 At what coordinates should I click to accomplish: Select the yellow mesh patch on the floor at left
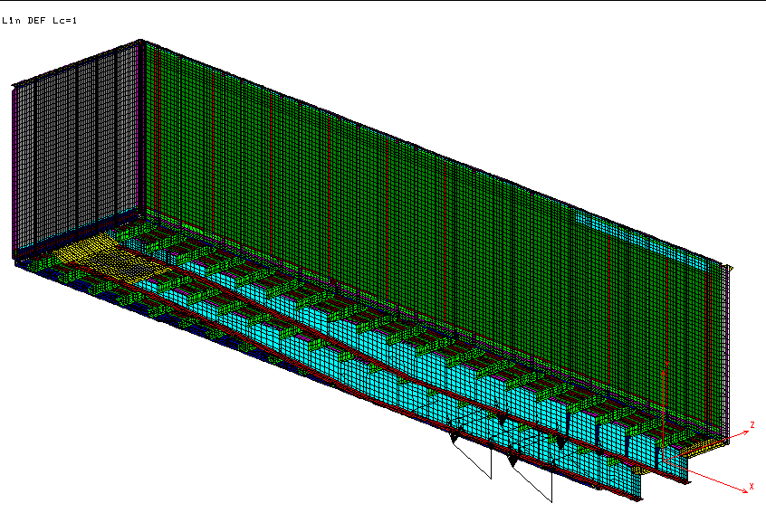pos(112,257)
